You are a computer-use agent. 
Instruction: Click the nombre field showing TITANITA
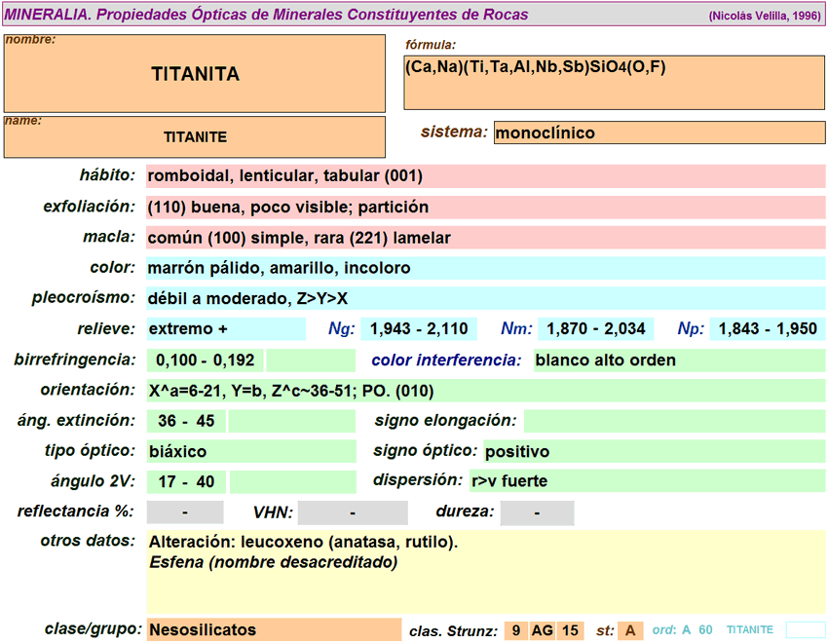(x=195, y=74)
